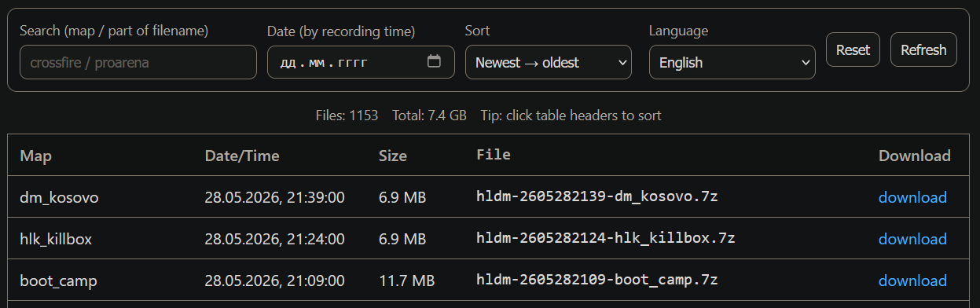980x308 pixels.
Task: Click filename hldm-2605282109-boot_camp.7z
Action: [x=597, y=280]
